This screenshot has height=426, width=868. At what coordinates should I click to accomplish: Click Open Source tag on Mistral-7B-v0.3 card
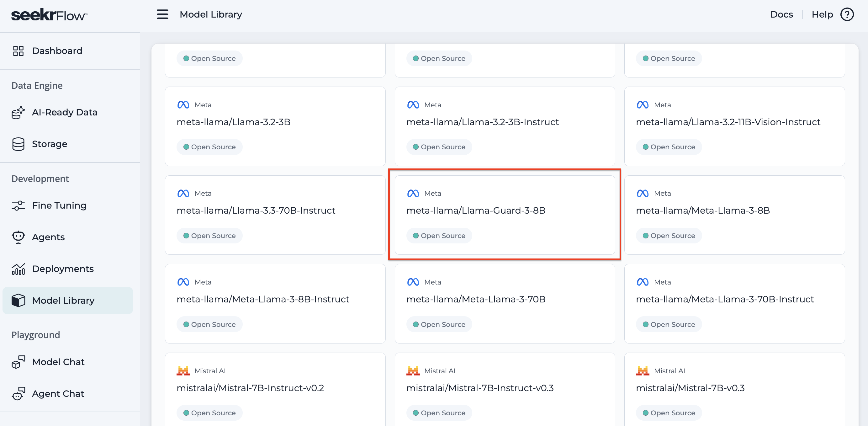tap(669, 413)
